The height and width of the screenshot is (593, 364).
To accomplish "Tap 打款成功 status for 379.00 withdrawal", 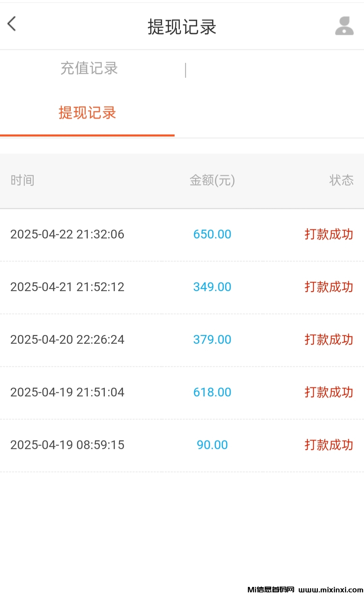I will [329, 340].
